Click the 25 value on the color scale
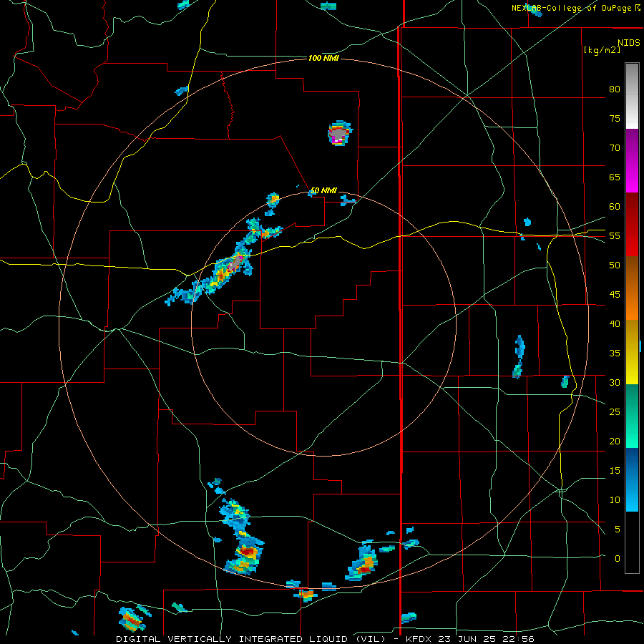Screen dimensions: 644x644 (x=615, y=412)
